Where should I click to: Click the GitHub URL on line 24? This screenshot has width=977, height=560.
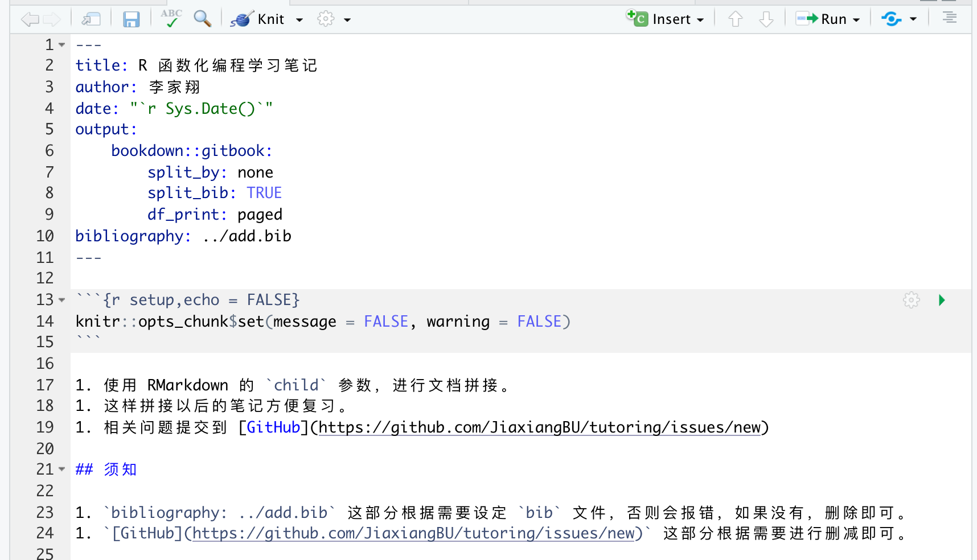click(x=413, y=533)
